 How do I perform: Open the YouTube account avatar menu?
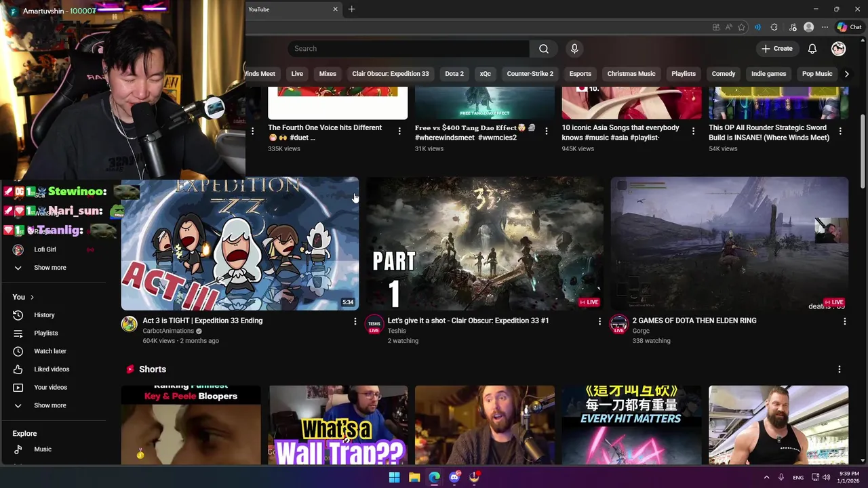click(839, 49)
